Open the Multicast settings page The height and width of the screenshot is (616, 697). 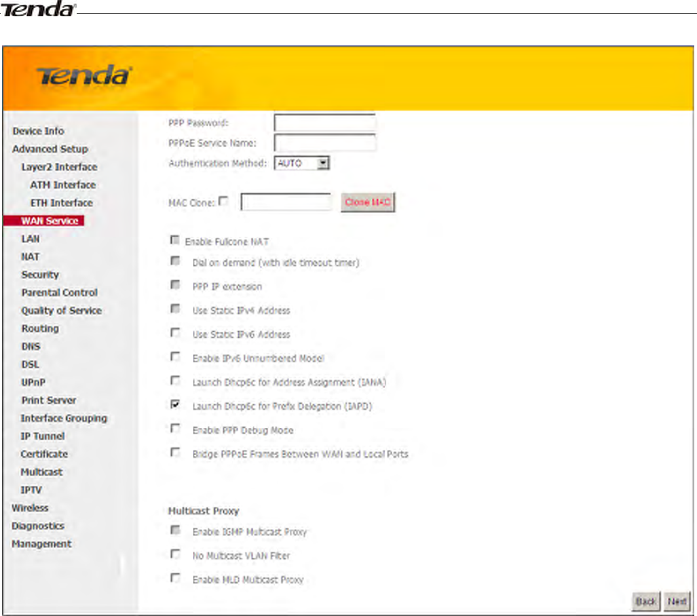(x=41, y=472)
